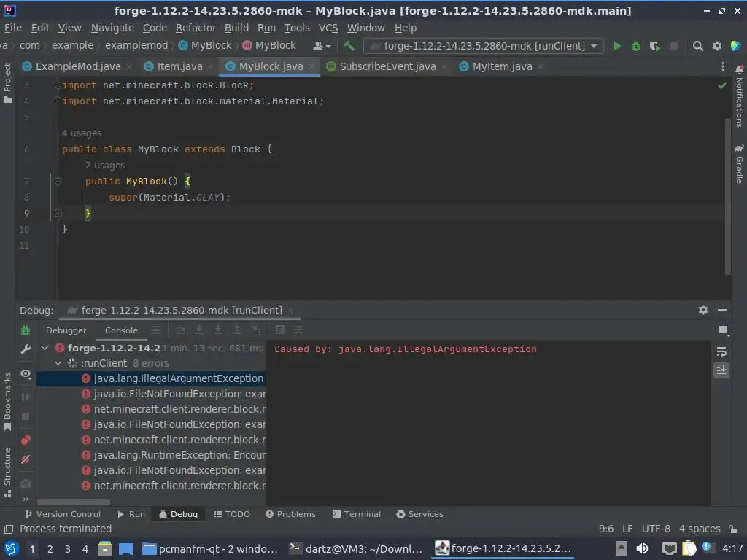Image resolution: width=747 pixels, height=560 pixels.
Task: Open Search Everywhere magnifier icon
Action: (x=697, y=46)
